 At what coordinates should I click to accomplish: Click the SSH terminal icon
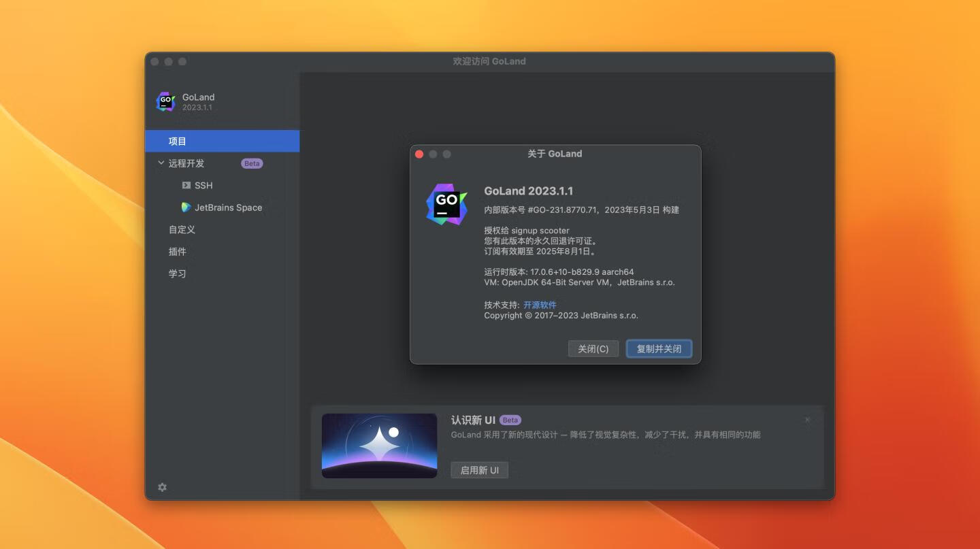tap(186, 185)
